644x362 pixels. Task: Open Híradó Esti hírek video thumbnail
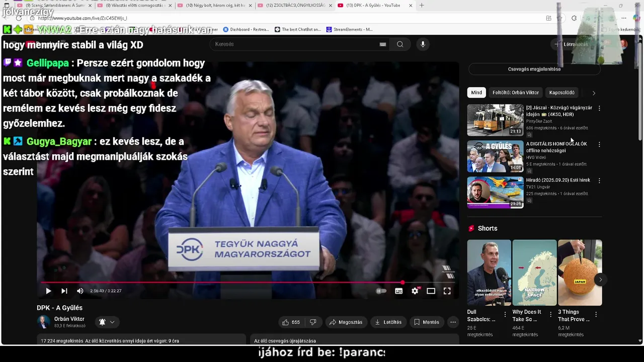495,192
